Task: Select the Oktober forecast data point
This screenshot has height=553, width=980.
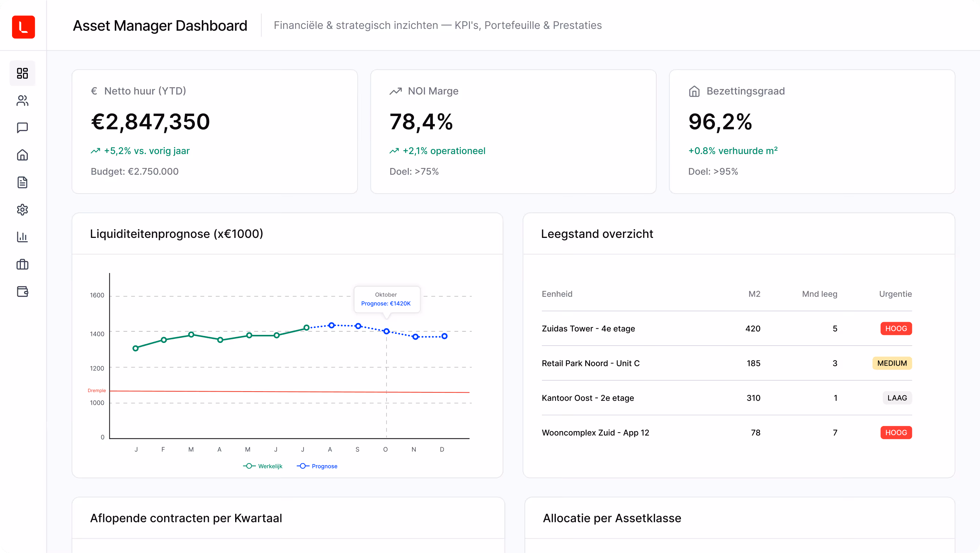Action: [387, 331]
